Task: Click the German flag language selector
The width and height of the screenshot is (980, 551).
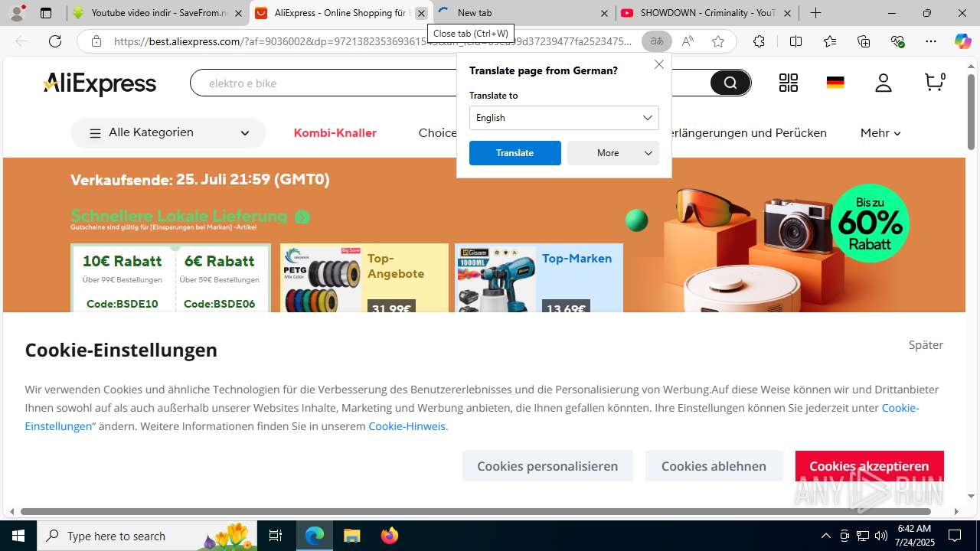Action: 835,83
